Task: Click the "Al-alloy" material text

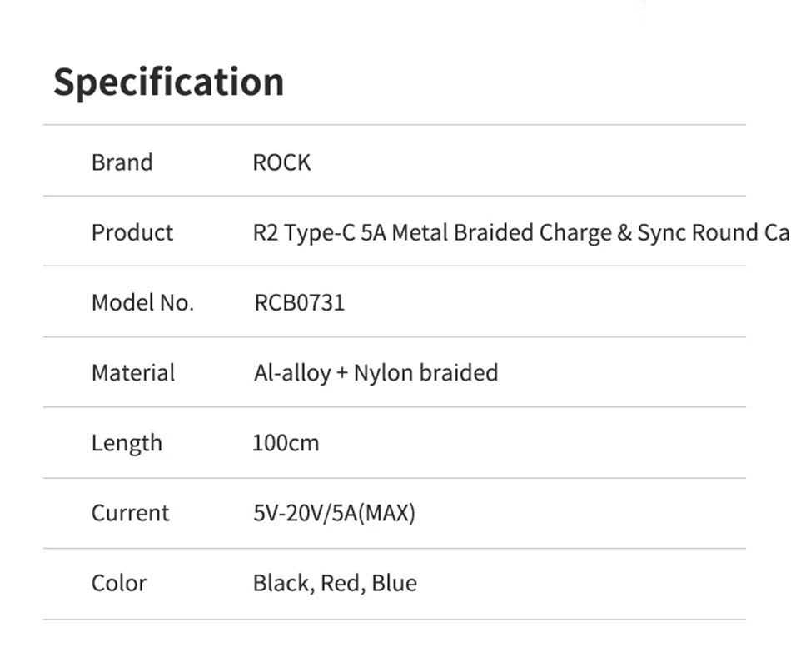Action: [x=291, y=372]
